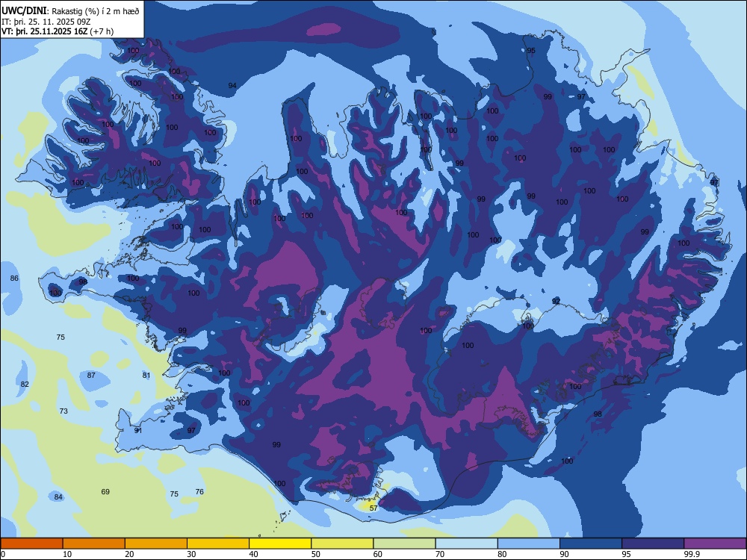Select the '73' humidity value off the southwest
The height and width of the screenshot is (560, 747).
tap(63, 411)
